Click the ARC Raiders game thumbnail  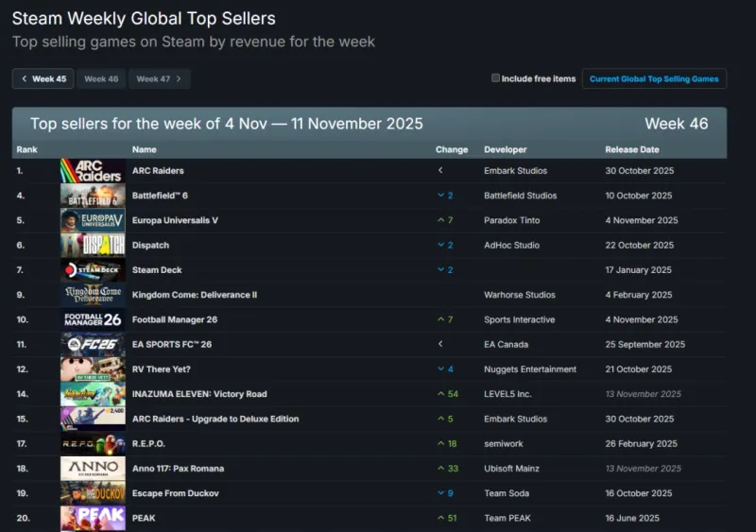point(93,171)
